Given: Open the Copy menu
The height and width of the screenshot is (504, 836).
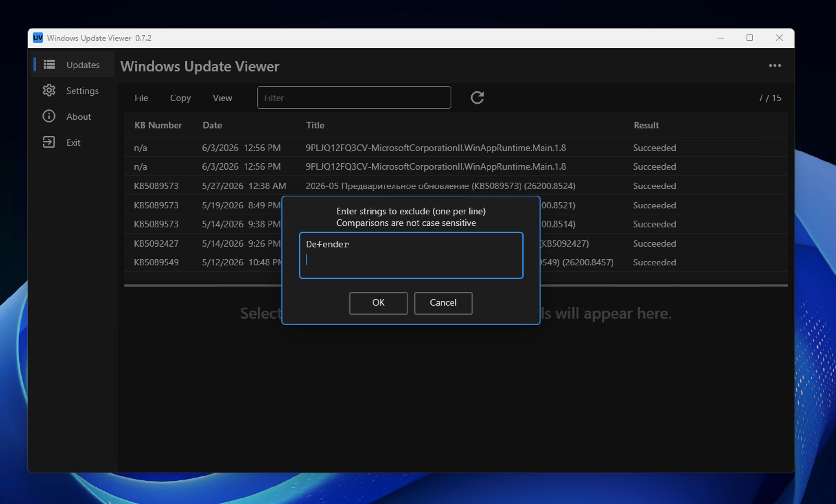Looking at the screenshot, I should [x=180, y=98].
